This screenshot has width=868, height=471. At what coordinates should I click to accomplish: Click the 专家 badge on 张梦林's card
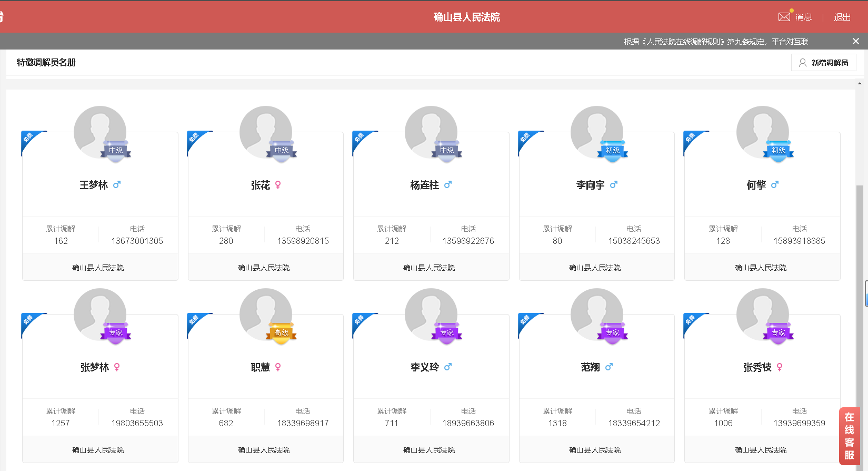coord(116,333)
